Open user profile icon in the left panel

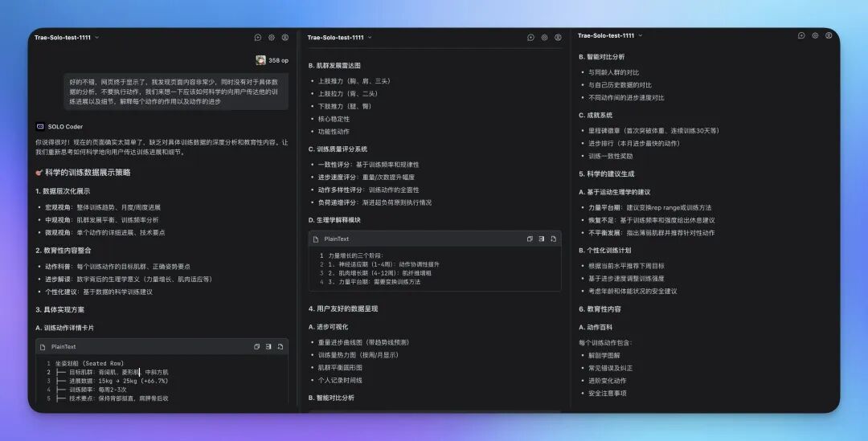(285, 37)
